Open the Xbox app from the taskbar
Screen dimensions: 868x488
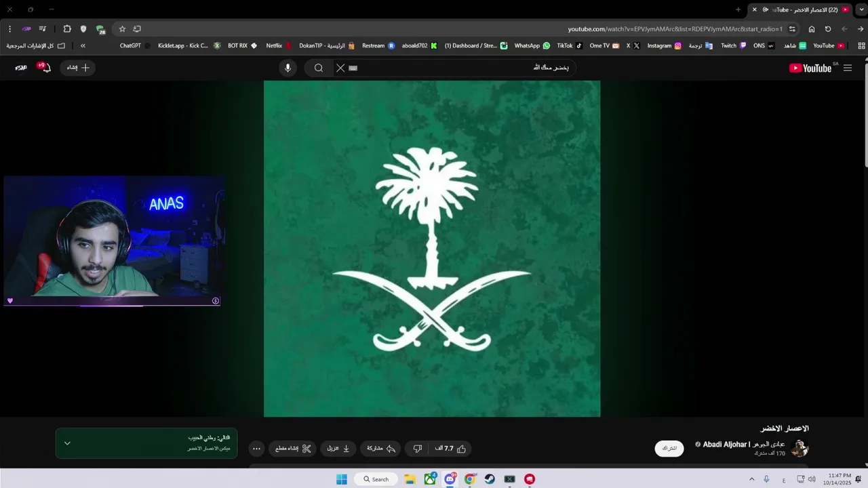430,479
